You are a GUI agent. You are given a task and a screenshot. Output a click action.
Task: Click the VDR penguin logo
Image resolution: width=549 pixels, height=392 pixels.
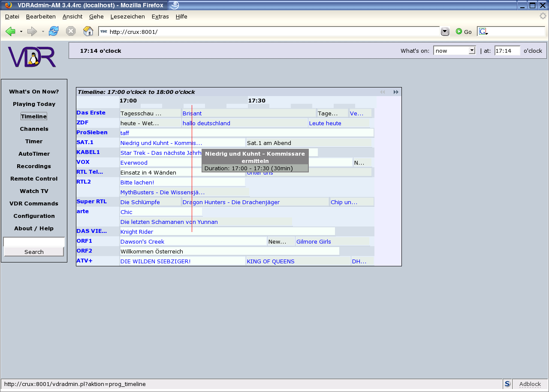[32, 57]
